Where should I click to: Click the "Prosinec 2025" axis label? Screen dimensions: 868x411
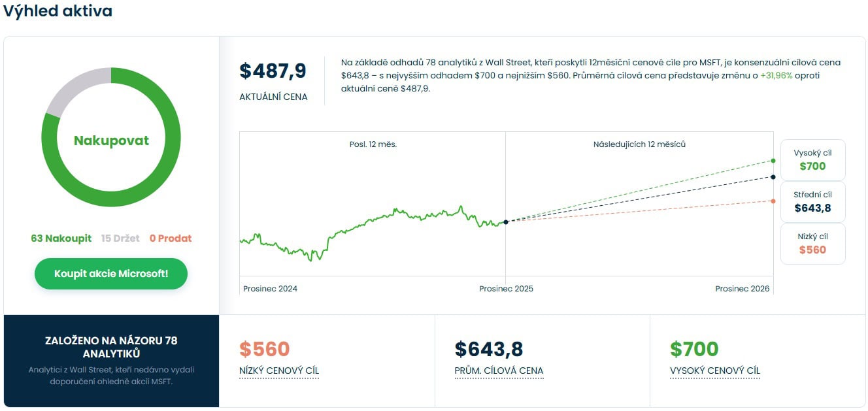point(506,289)
